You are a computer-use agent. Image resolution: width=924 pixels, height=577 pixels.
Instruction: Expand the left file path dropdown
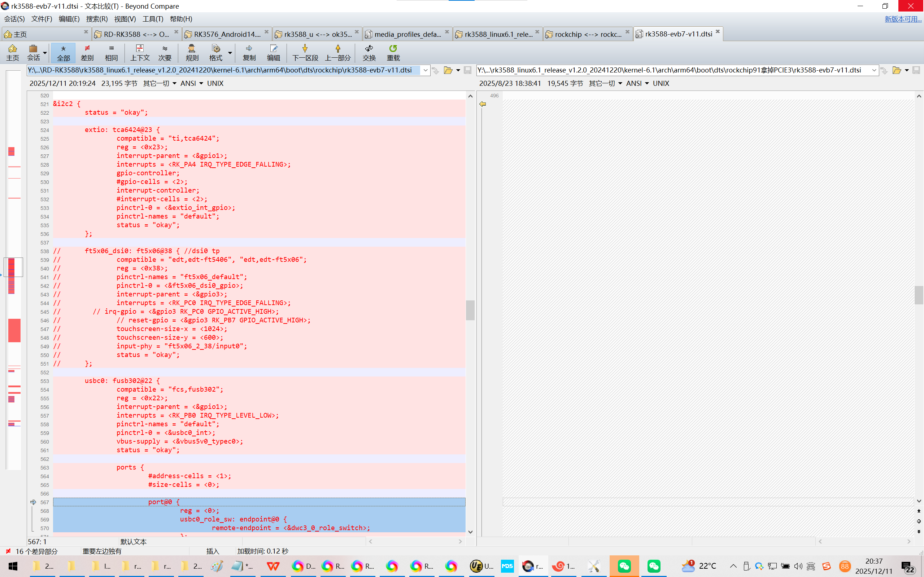[x=425, y=70]
